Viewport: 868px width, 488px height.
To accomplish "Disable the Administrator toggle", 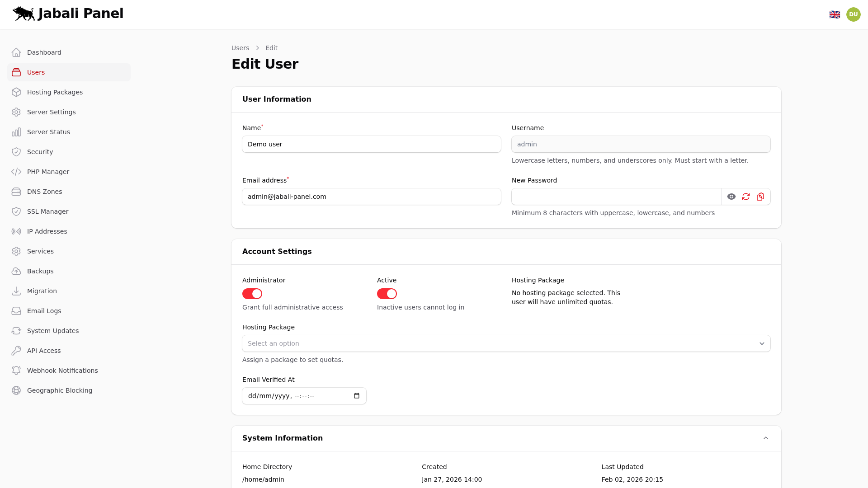I will click(x=252, y=294).
